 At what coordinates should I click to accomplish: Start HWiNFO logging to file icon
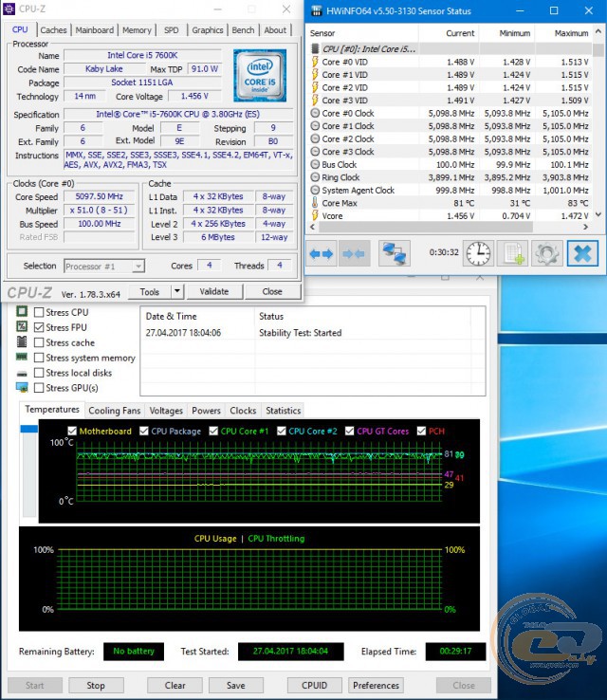pos(512,253)
